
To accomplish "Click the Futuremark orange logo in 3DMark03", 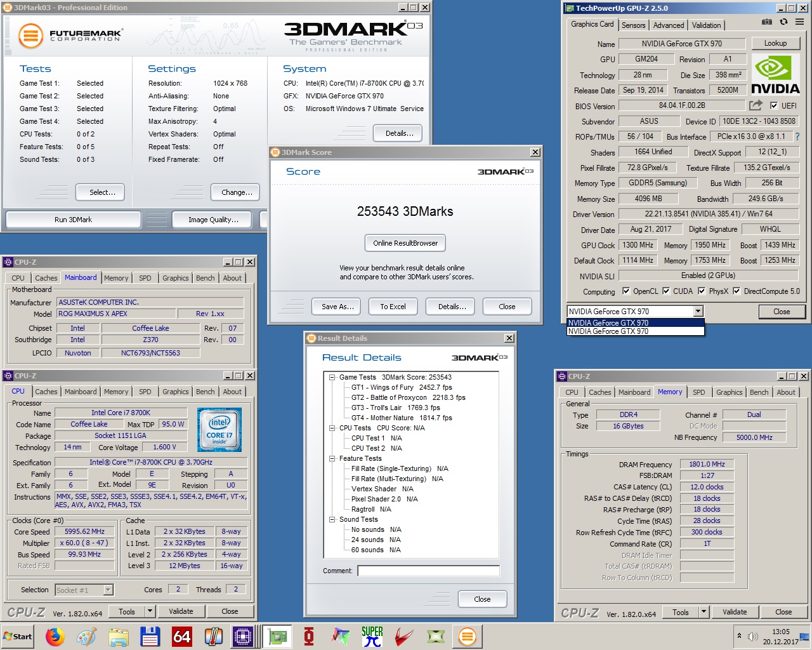I will pyautogui.click(x=30, y=36).
